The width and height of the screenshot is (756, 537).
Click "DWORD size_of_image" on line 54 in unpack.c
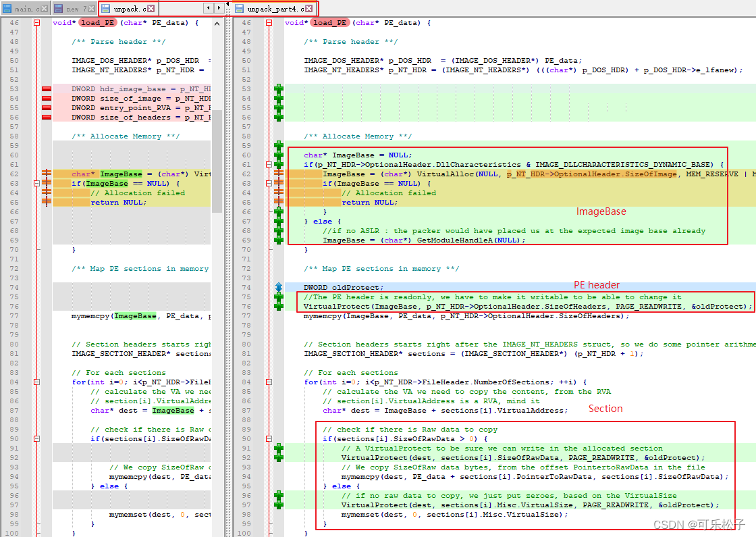click(x=116, y=99)
